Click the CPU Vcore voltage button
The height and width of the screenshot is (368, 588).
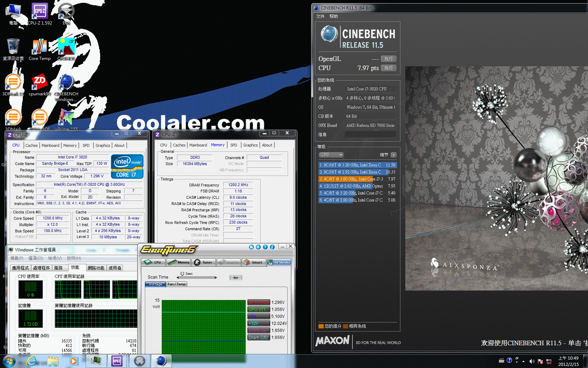coord(259,302)
